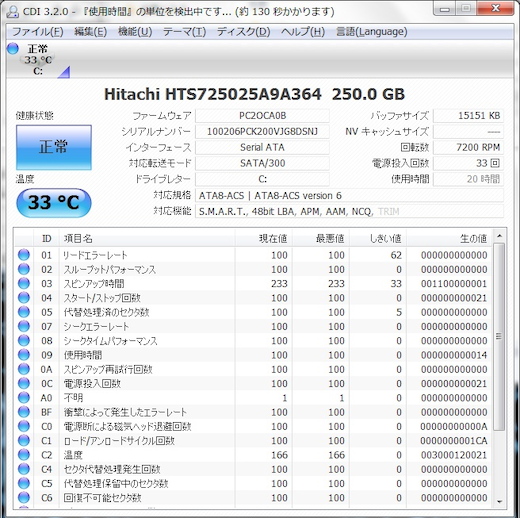Screen dimensions: 520x518
Task: Click the 生の値 column header
Action: [x=449, y=238]
